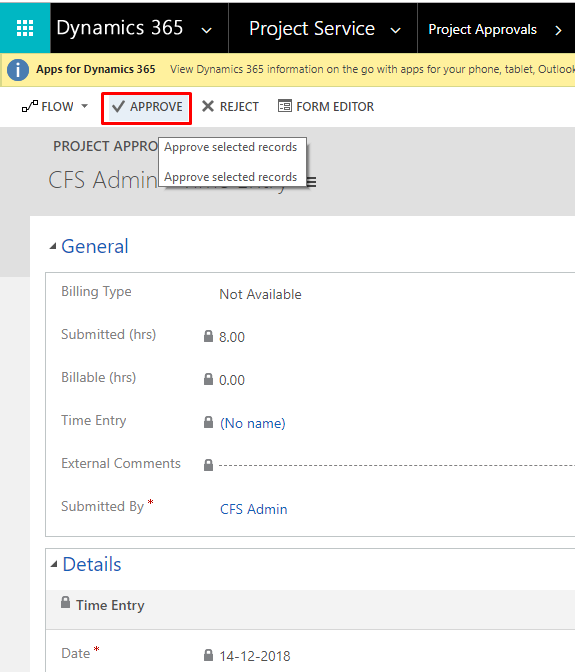Click the lock icon beside Date field

[208, 655]
